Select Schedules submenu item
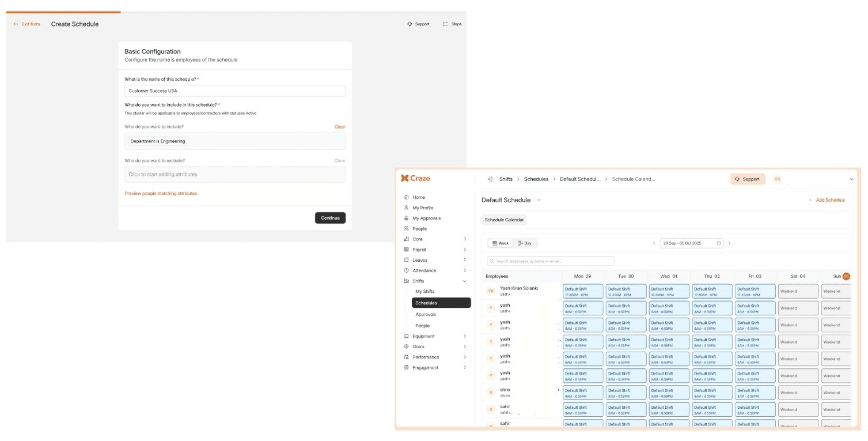Viewport: 868px width, 441px height. pos(441,303)
